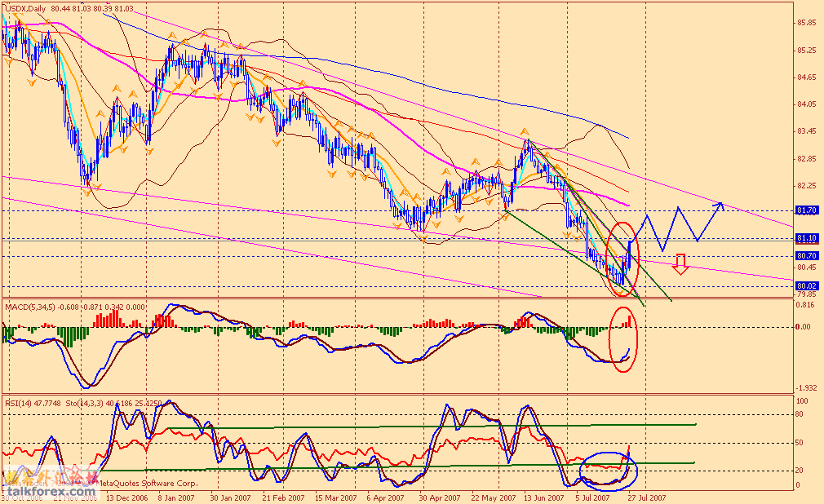Click the 79.85 price axis label
This screenshot has height=504, width=824.
click(x=807, y=294)
